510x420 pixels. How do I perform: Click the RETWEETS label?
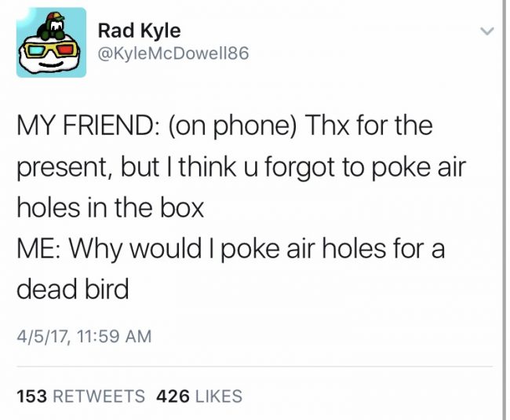(99, 396)
